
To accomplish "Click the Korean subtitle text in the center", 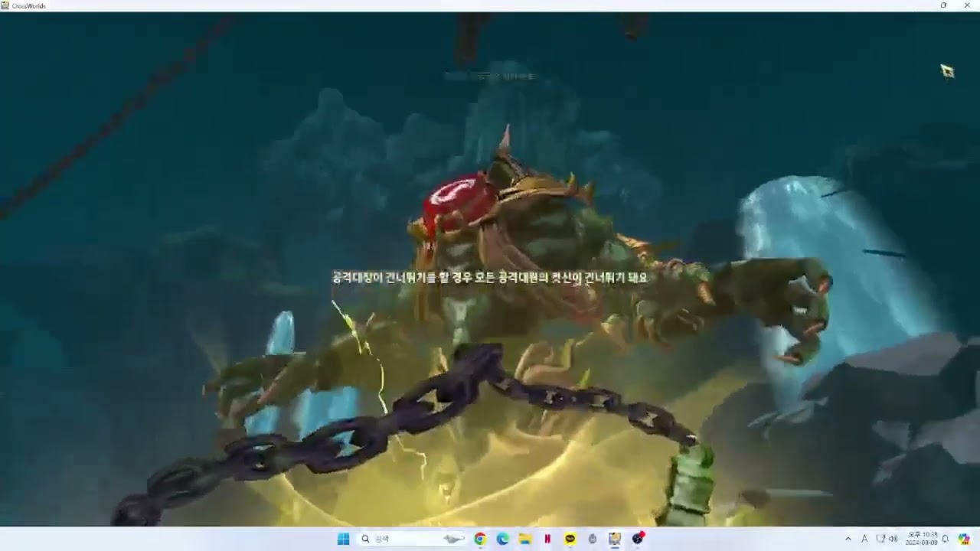I will click(489, 278).
